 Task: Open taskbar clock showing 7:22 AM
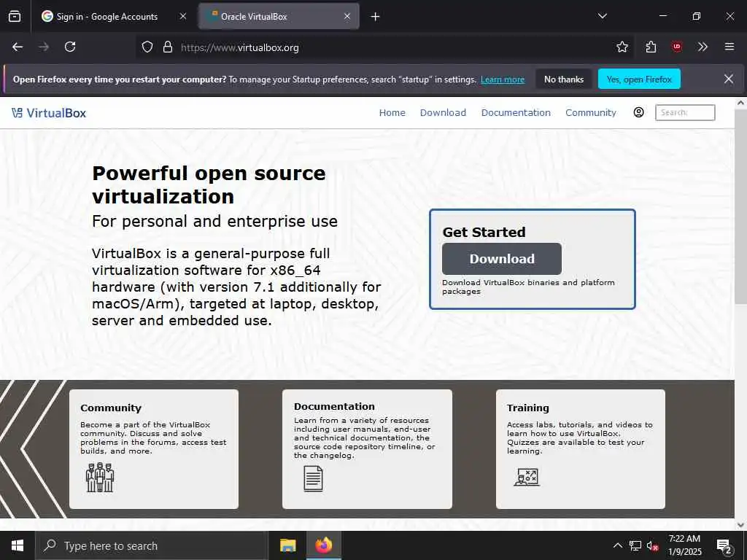684,545
